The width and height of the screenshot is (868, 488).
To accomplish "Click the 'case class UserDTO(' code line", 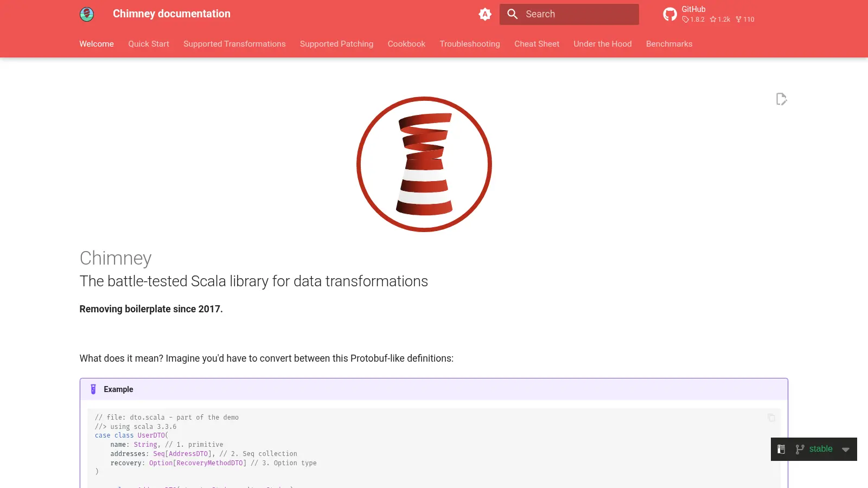I will 132,435.
